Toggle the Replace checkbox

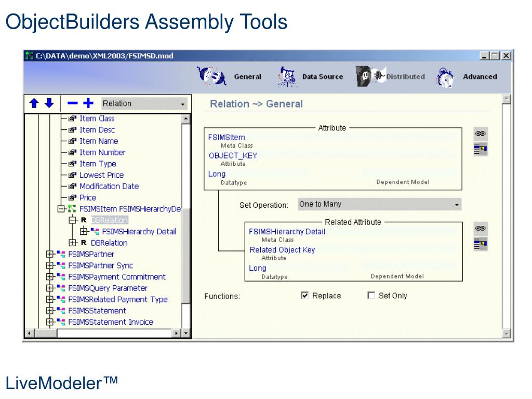[x=304, y=296]
